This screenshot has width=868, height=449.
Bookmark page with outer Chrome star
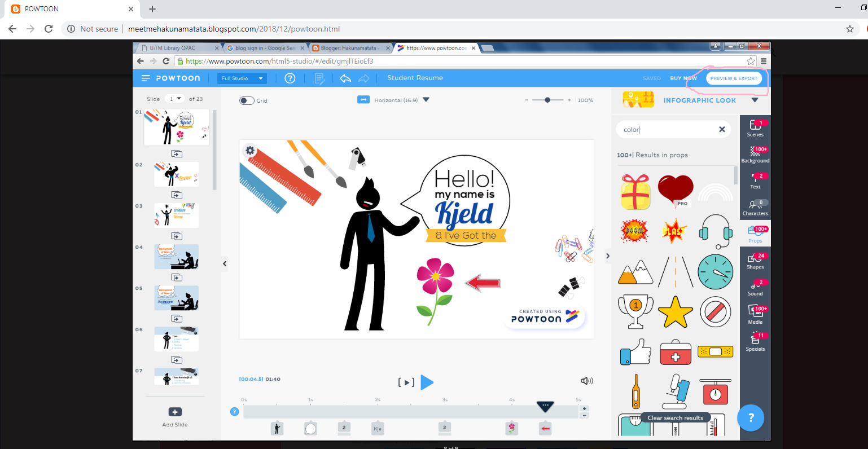[850, 29]
